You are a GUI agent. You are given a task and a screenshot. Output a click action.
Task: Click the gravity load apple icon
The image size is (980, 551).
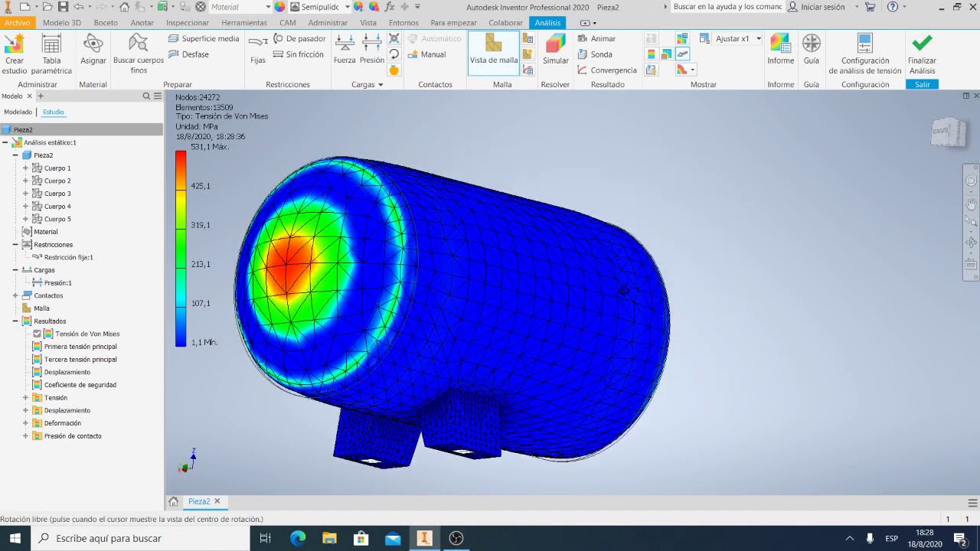pyautogui.click(x=394, y=70)
